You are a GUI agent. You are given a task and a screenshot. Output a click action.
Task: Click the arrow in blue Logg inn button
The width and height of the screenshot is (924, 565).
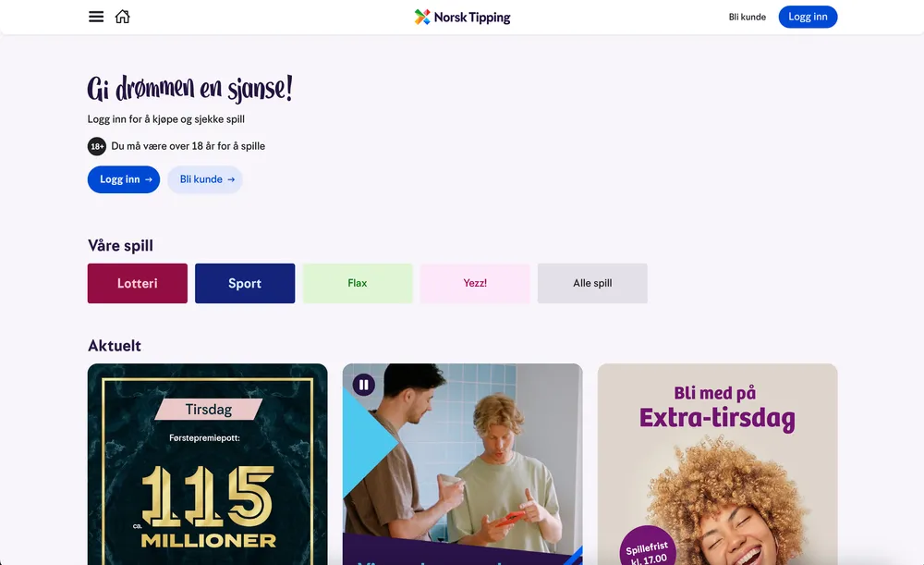[x=149, y=179]
